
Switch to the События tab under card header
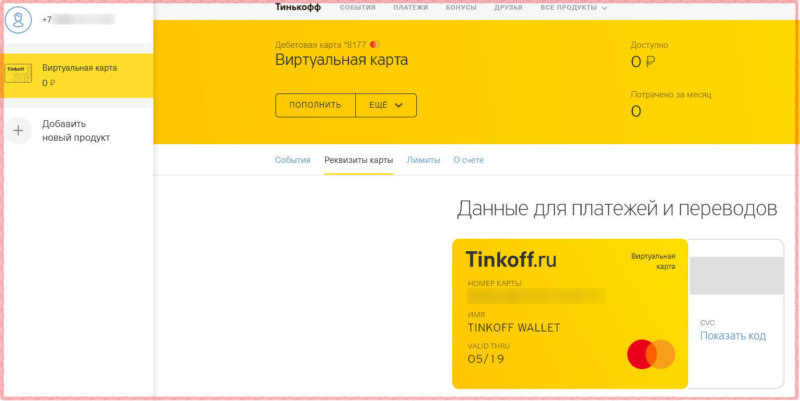(x=292, y=160)
